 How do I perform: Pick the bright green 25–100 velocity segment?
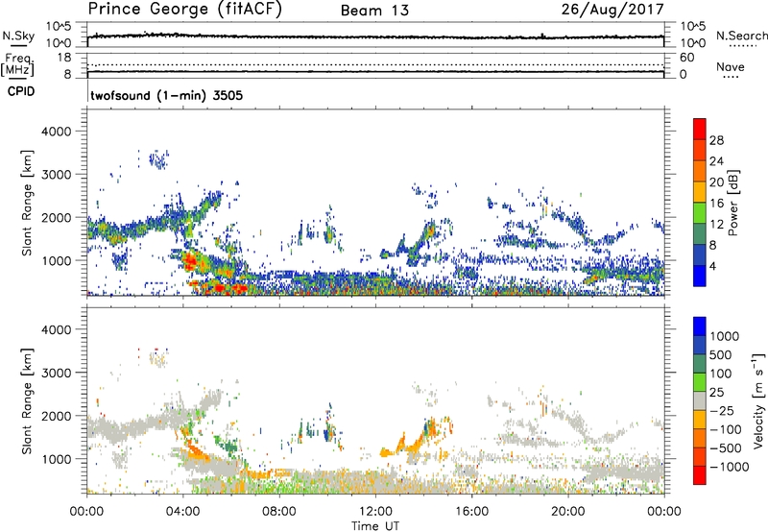coord(700,382)
